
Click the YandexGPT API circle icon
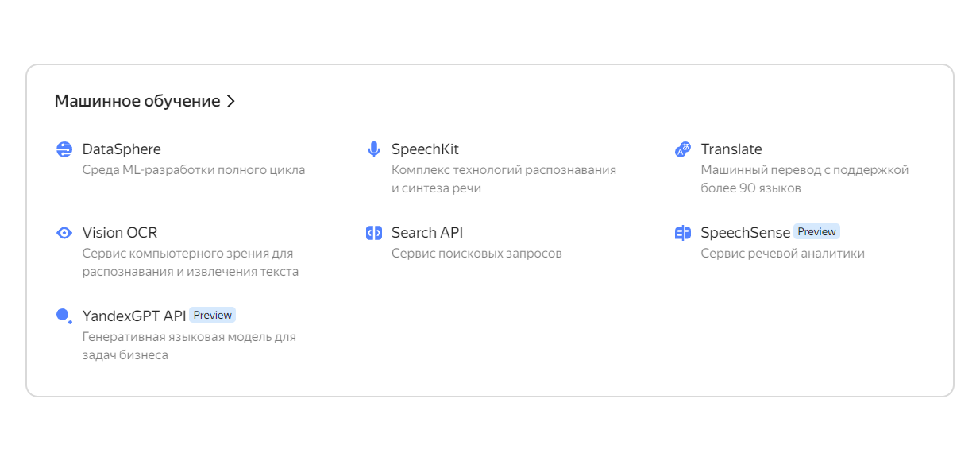coord(64,316)
